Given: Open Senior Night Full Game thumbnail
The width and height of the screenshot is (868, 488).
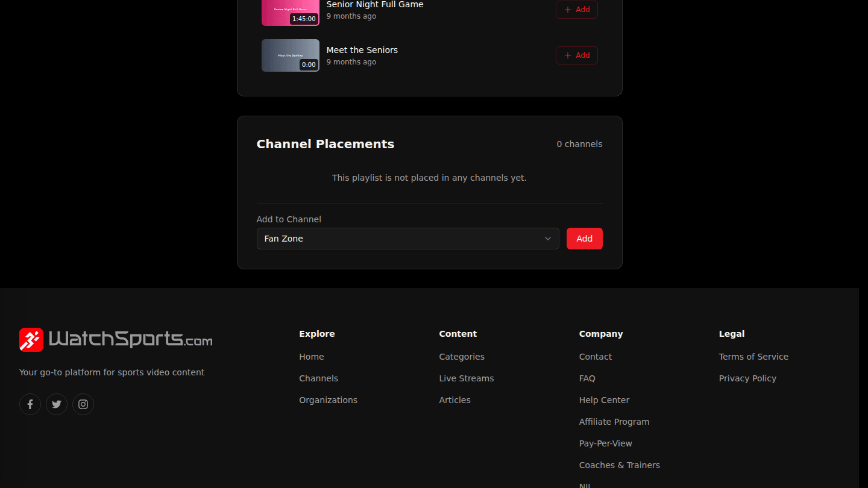Looking at the screenshot, I should click(291, 12).
